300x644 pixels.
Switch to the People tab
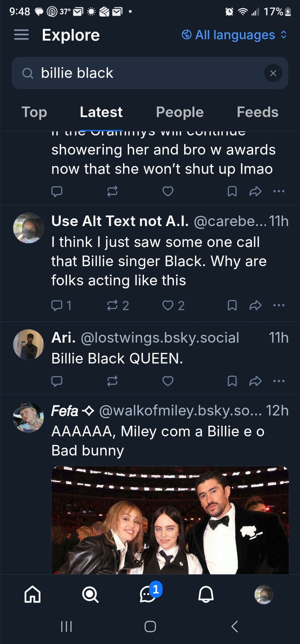coord(180,112)
